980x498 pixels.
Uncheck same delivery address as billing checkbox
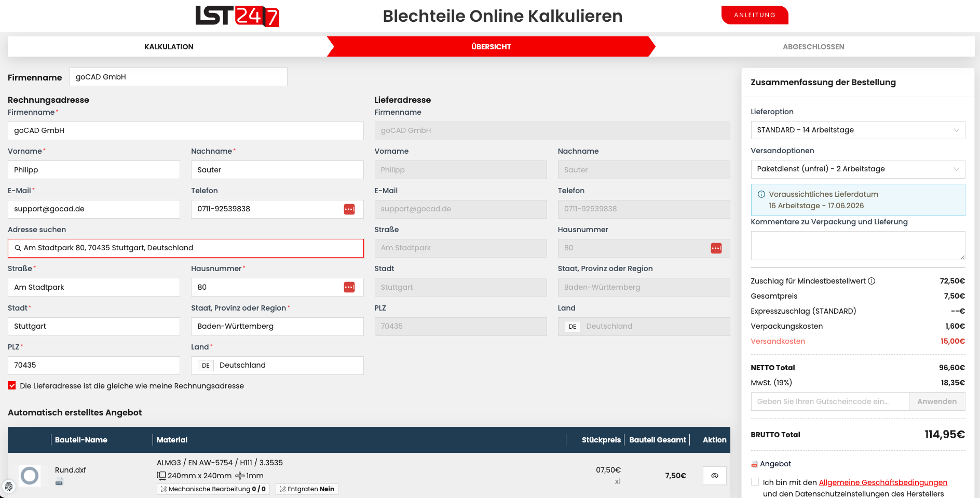(12, 386)
